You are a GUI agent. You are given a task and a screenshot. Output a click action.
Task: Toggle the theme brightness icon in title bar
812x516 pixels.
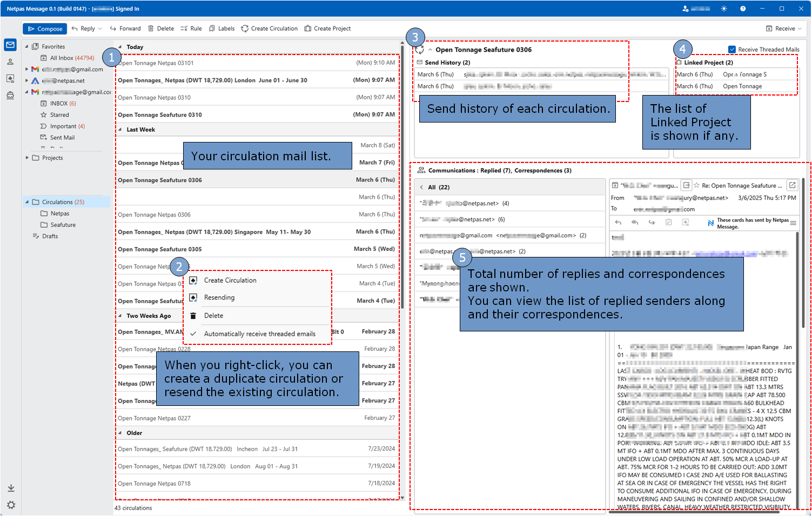pyautogui.click(x=724, y=9)
